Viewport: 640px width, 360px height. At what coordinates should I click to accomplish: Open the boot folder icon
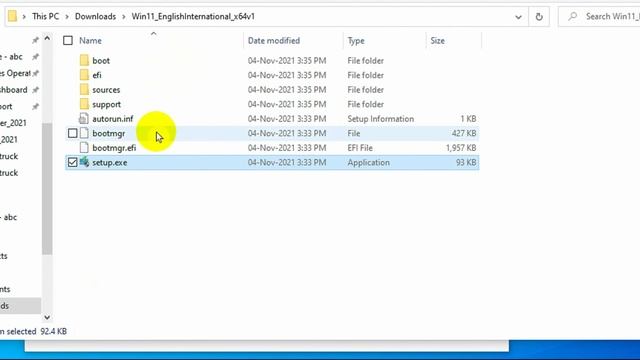84,60
